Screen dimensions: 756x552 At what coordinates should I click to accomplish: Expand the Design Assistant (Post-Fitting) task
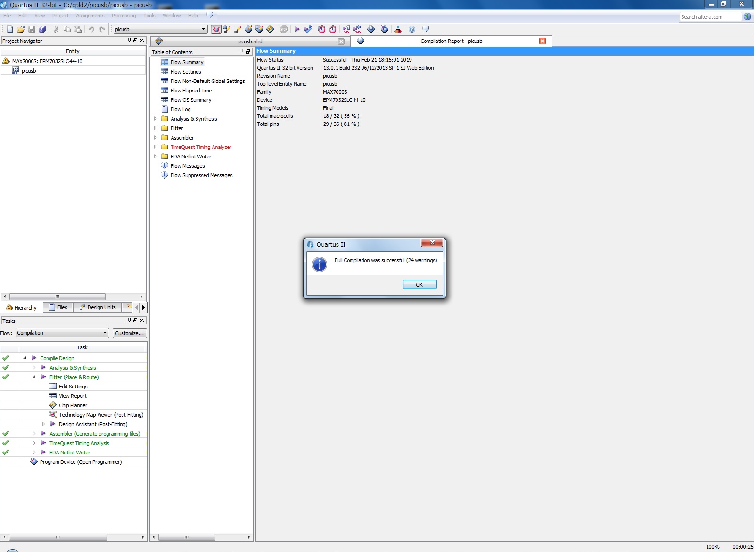(x=43, y=424)
